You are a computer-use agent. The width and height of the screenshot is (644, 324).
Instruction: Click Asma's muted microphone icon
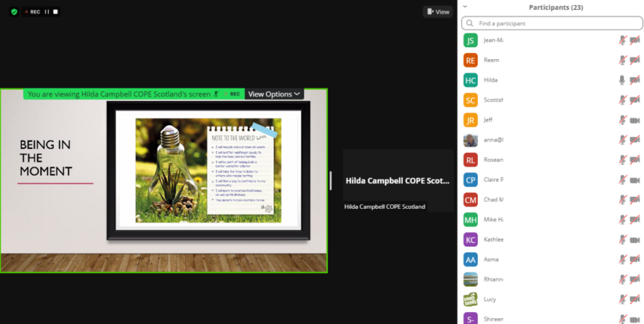tap(623, 260)
